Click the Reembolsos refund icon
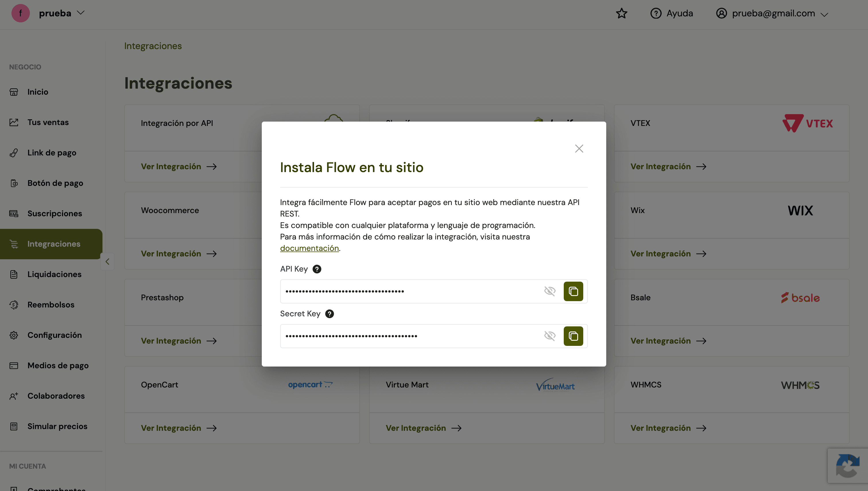This screenshot has height=491, width=868. [x=14, y=305]
